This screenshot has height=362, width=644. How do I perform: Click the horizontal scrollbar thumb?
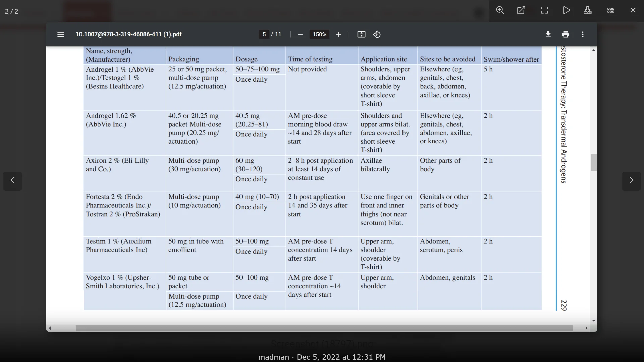pos(324,328)
